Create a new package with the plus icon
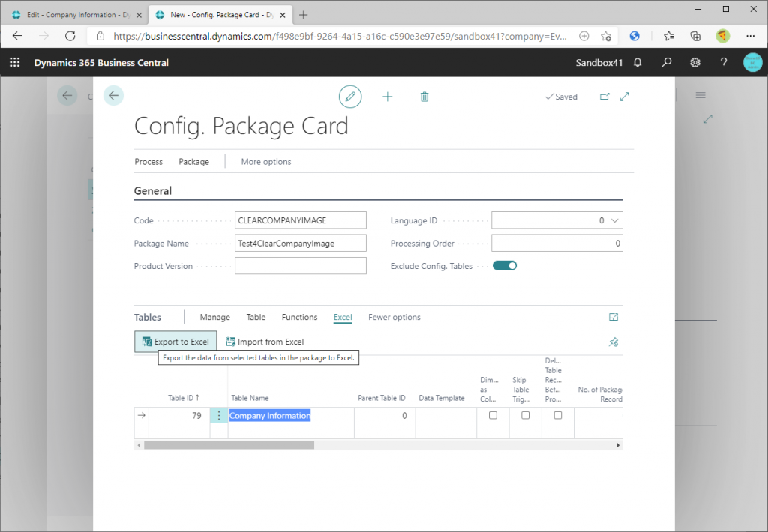The image size is (768, 532). [x=388, y=97]
